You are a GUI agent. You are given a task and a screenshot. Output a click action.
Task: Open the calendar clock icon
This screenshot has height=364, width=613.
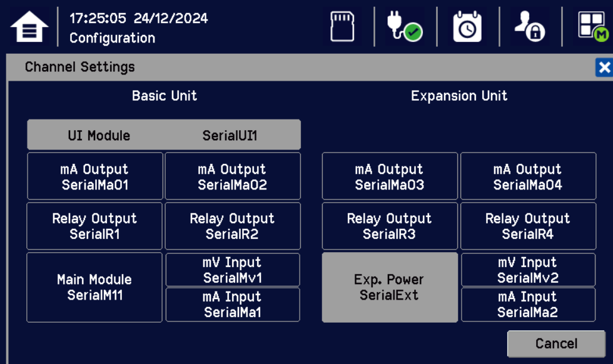pyautogui.click(x=467, y=27)
